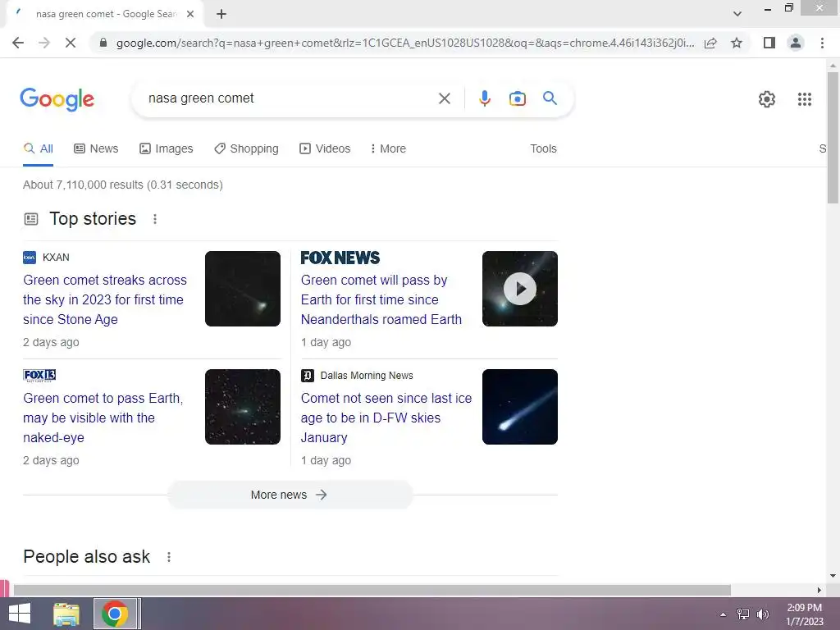Image resolution: width=840 pixels, height=630 pixels.
Task: Click the FOX NEWS logo
Action: click(x=340, y=258)
